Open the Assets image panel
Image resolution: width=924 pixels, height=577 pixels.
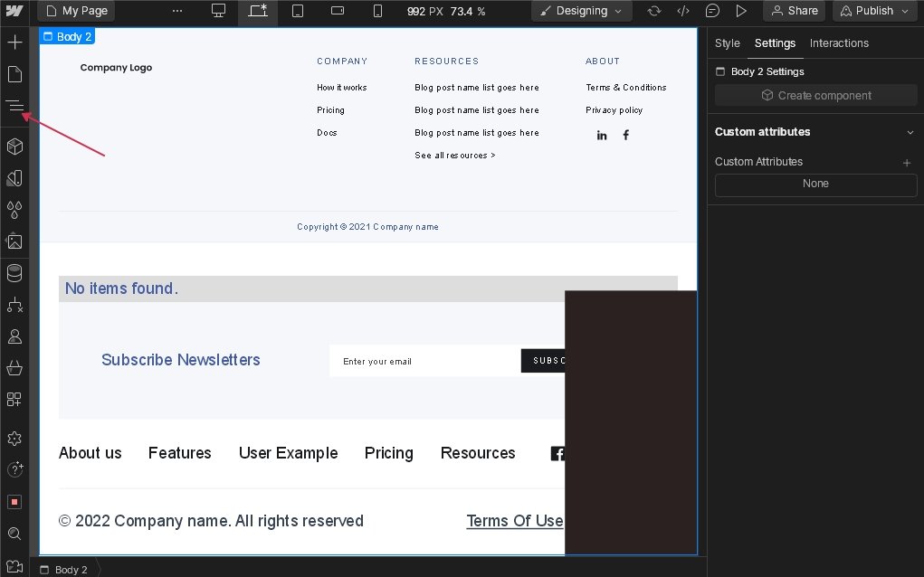point(14,241)
